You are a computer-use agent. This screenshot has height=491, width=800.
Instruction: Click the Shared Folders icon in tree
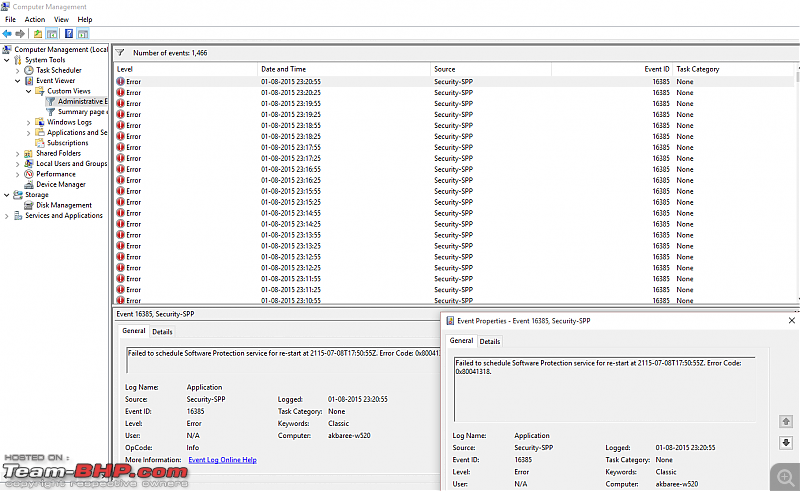pyautogui.click(x=29, y=153)
